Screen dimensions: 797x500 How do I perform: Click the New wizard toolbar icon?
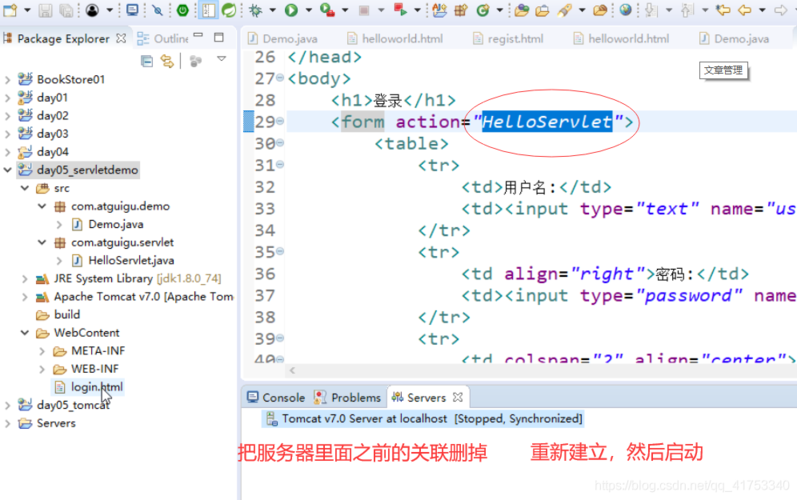point(10,10)
